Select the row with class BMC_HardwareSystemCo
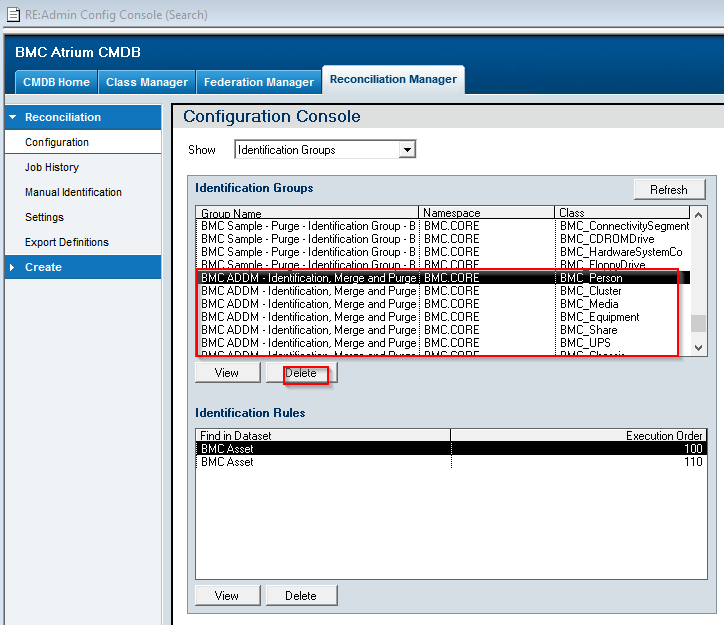The width and height of the screenshot is (724, 625). [443, 252]
